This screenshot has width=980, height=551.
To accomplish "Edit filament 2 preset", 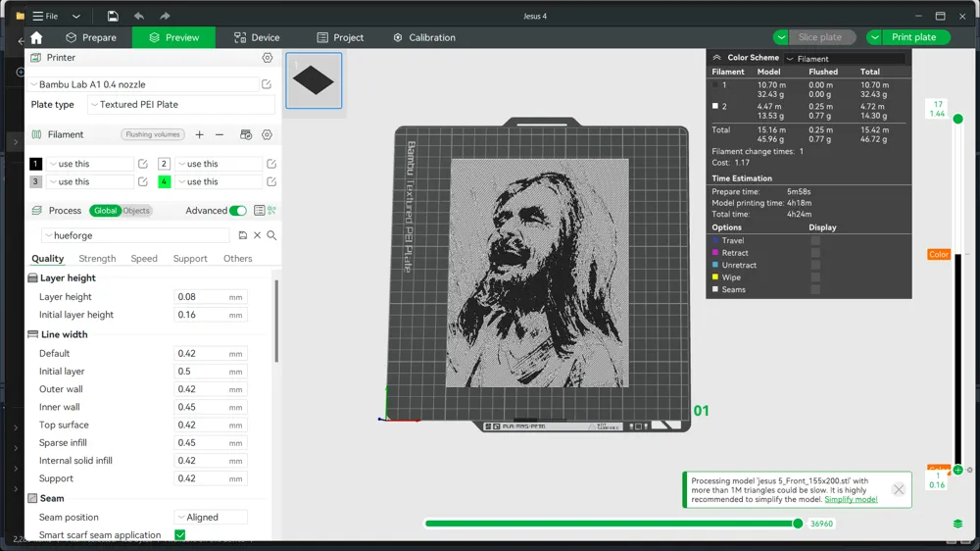I will (271, 164).
